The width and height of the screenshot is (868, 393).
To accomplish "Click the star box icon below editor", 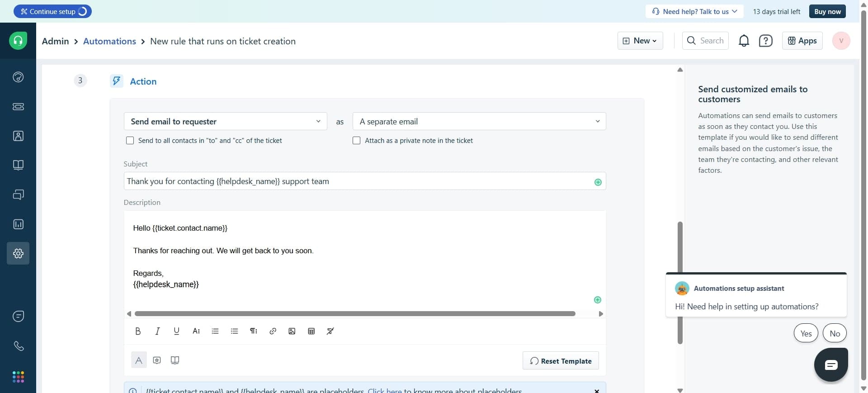I will (157, 360).
